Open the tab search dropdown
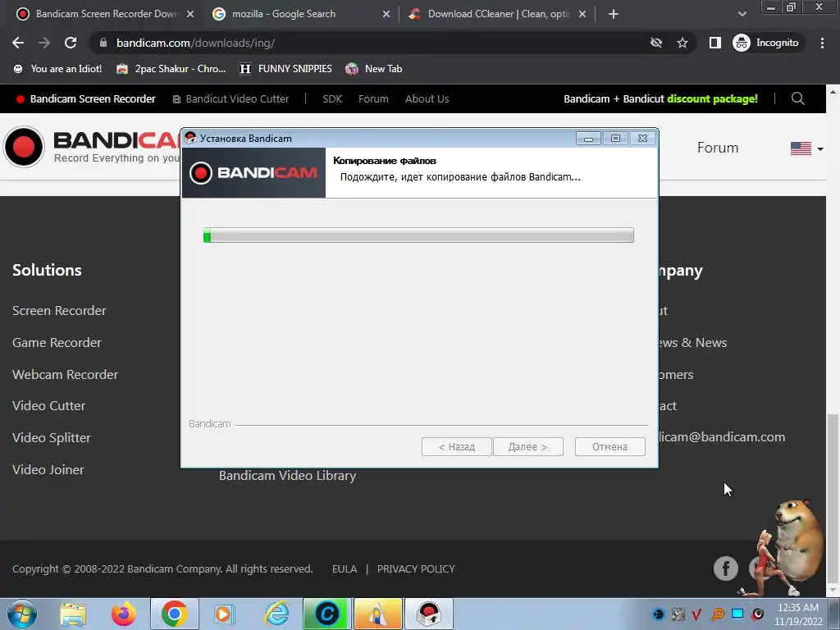The height and width of the screenshot is (630, 840). coord(742,14)
